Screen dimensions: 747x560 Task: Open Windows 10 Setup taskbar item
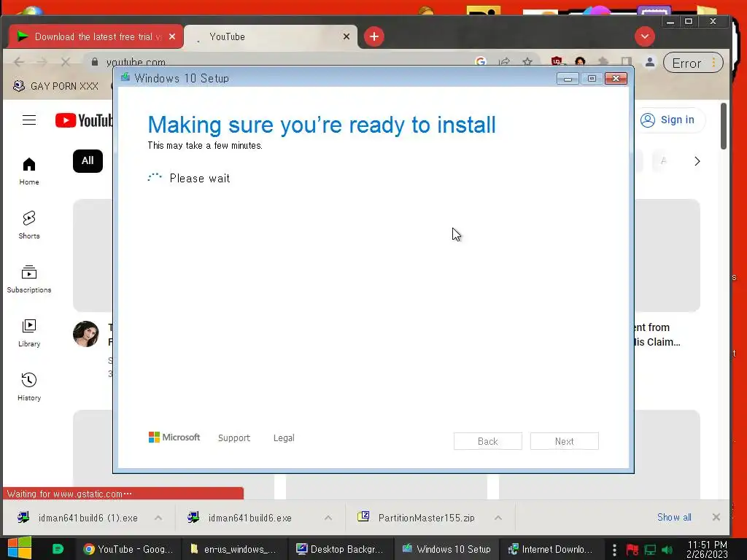coord(446,549)
